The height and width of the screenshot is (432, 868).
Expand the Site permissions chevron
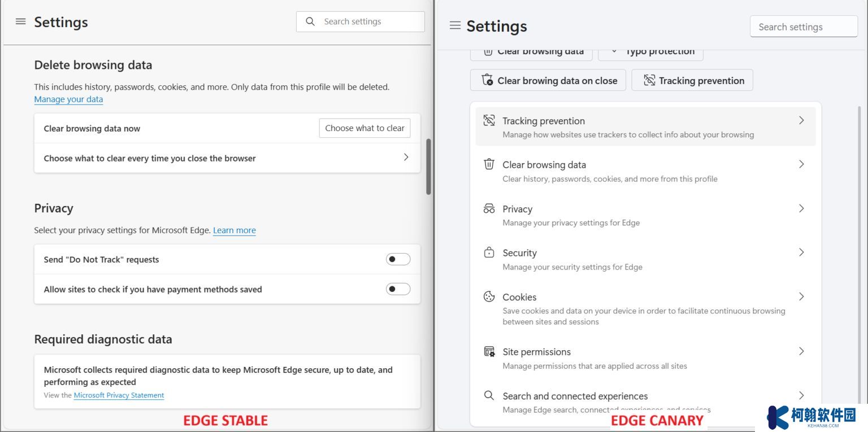801,351
